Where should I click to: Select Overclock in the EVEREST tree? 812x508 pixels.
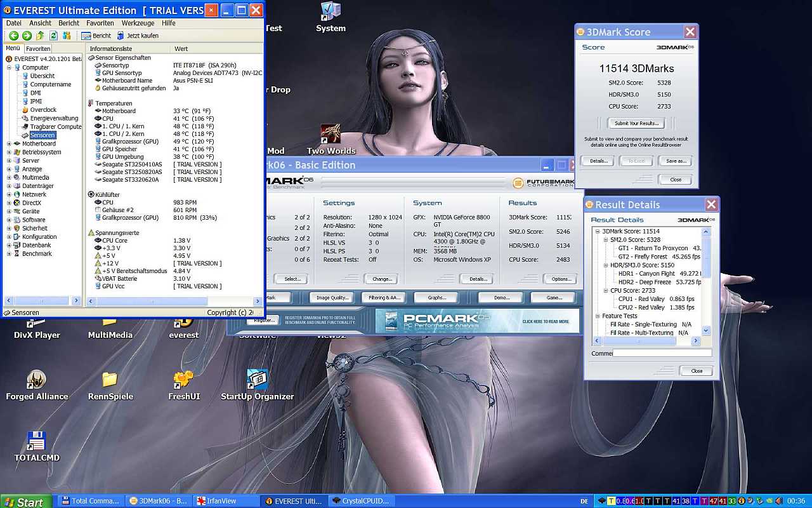[x=43, y=110]
